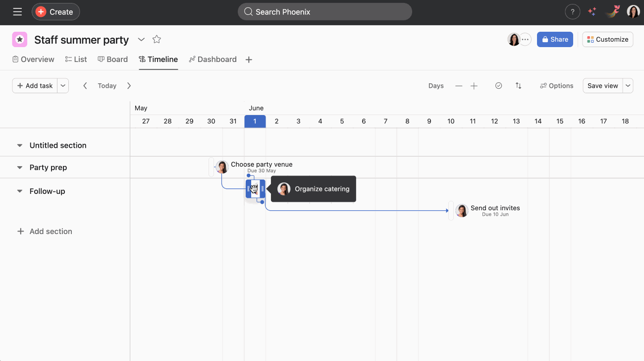Screen dimensions: 644x361
Task: Click the phoenix bird icon in the top bar
Action: (x=612, y=11)
